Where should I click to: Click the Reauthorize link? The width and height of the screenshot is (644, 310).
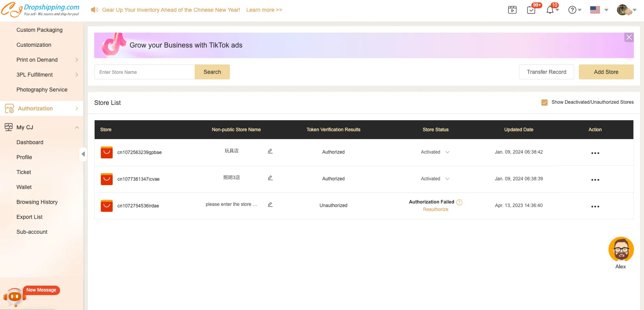pyautogui.click(x=435, y=209)
